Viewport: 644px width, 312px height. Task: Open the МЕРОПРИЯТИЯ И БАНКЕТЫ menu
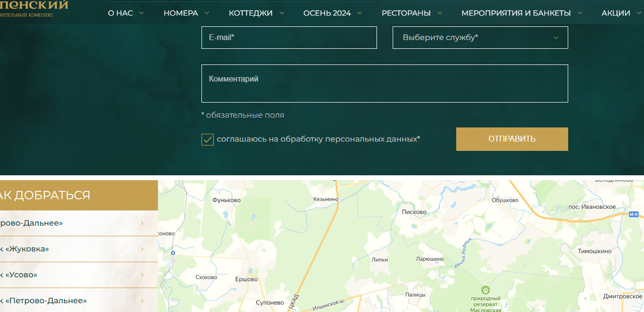click(x=516, y=13)
